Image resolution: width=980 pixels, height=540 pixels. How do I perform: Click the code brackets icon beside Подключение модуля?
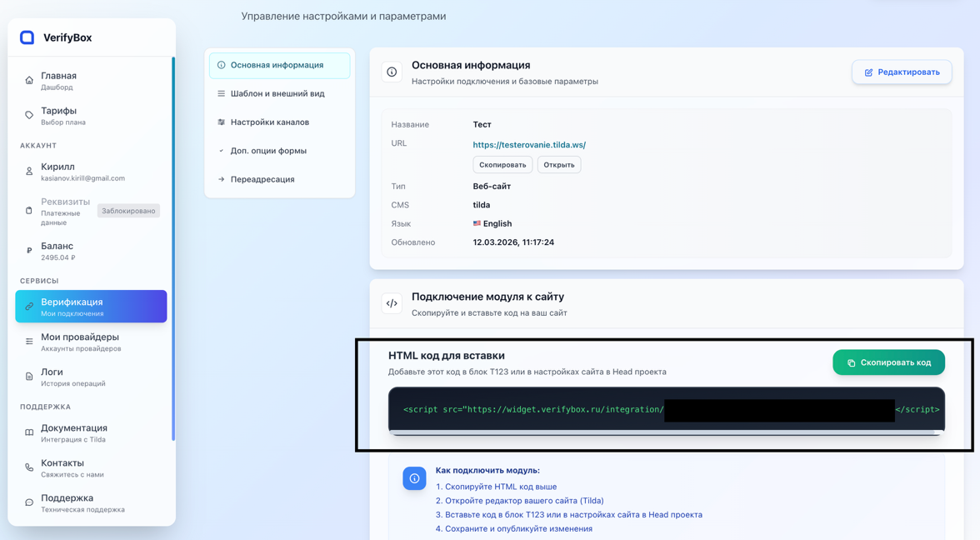[x=392, y=303]
